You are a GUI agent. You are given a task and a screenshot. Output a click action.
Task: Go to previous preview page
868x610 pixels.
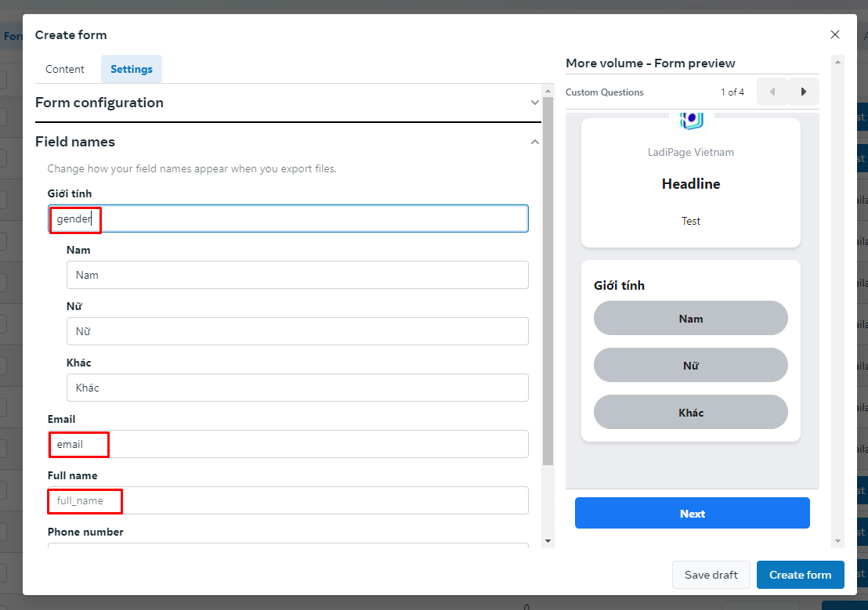pyautogui.click(x=772, y=92)
